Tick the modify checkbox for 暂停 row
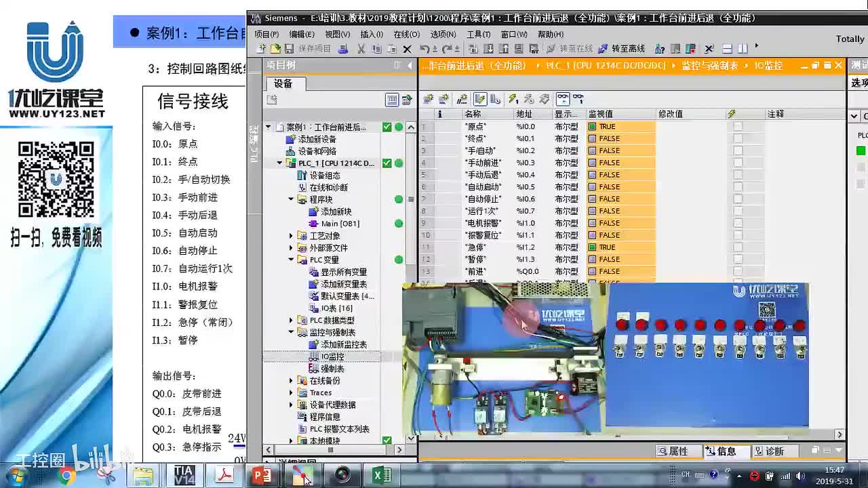868x488 pixels. (738, 260)
